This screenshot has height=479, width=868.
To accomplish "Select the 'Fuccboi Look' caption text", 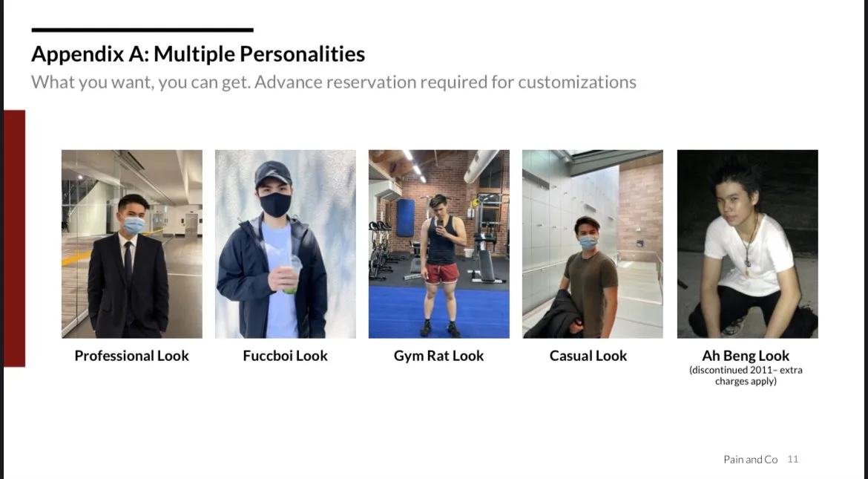I will [x=285, y=356].
